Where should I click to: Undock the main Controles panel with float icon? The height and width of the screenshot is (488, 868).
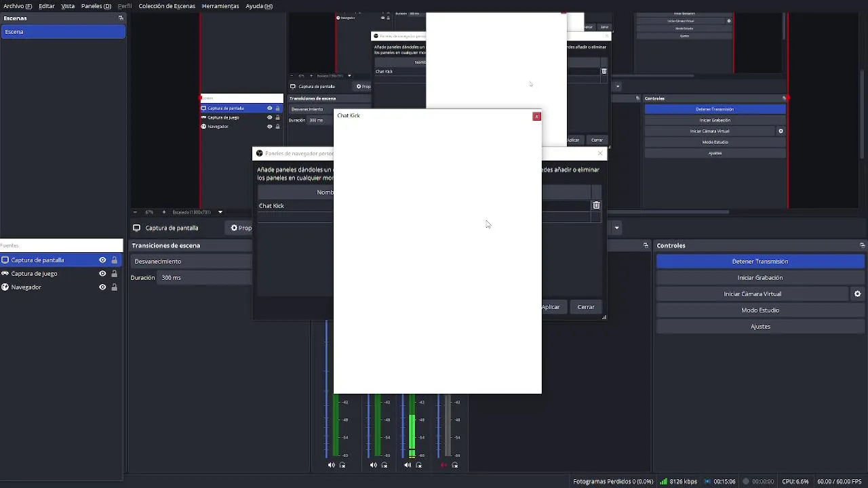pyautogui.click(x=862, y=245)
